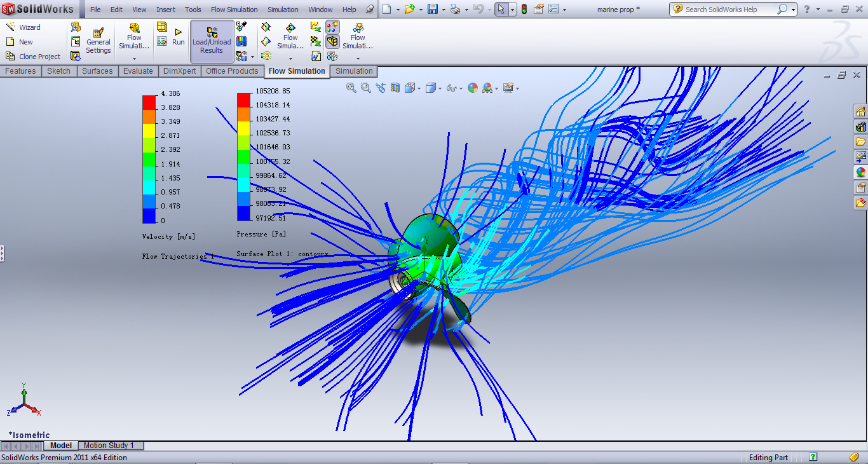Click the Rebuild traffic light icon
Screen dimensions: 868x464
click(x=524, y=9)
